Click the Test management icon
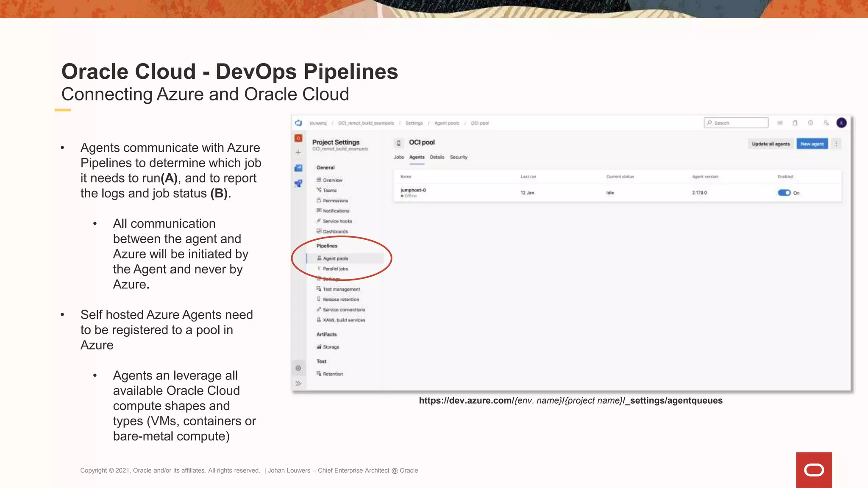868x488 pixels. pos(319,289)
